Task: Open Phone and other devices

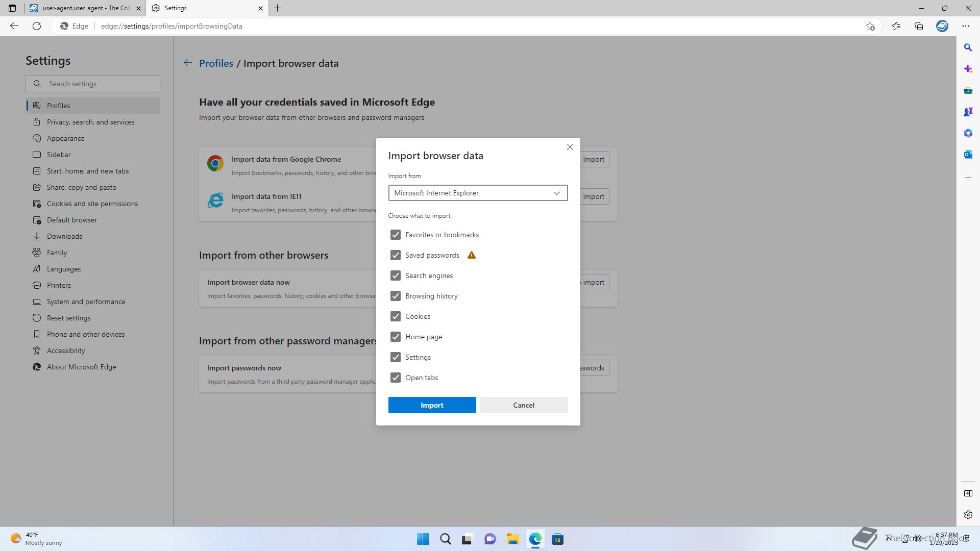Action: point(93,334)
